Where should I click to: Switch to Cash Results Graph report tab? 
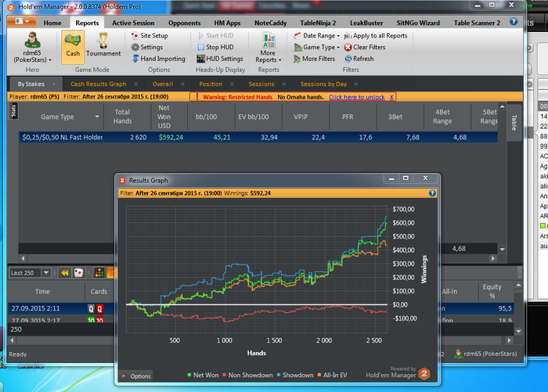(98, 84)
